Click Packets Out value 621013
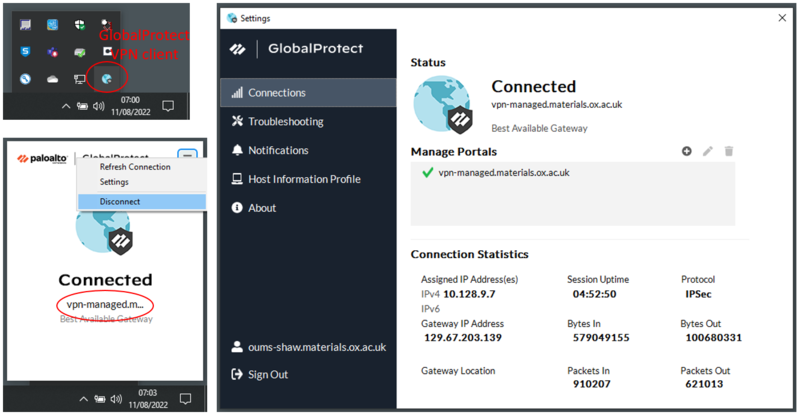The width and height of the screenshot is (800, 415). (704, 384)
